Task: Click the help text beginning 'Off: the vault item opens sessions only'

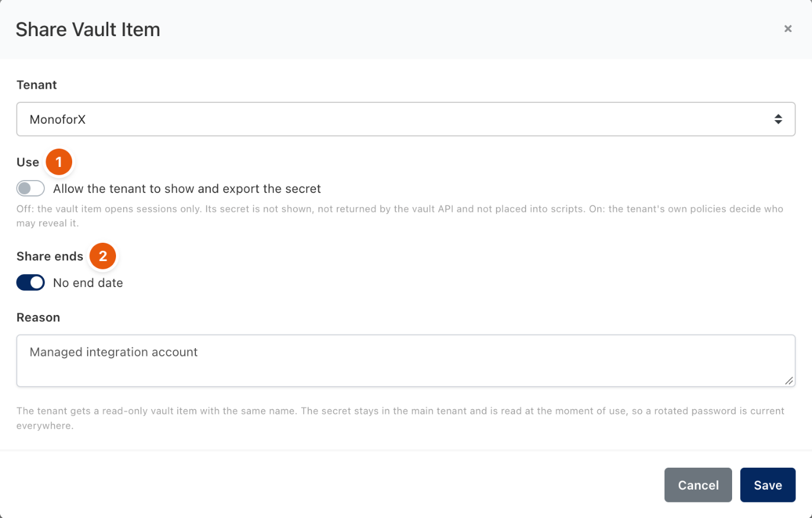Action: click(400, 217)
